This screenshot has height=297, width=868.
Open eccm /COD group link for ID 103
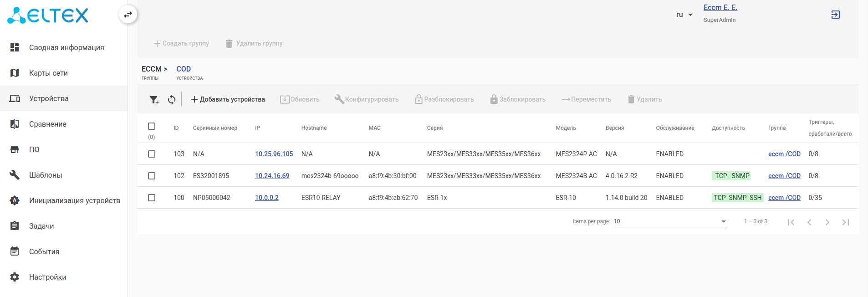pos(784,154)
